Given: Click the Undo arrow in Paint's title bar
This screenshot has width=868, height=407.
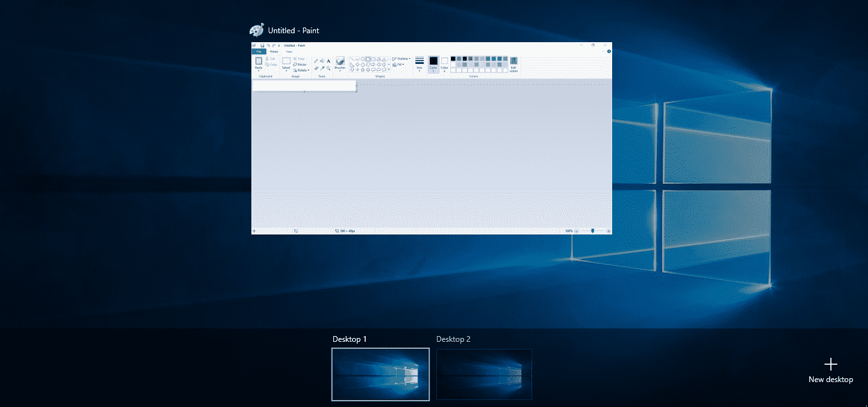Looking at the screenshot, I should [268, 45].
